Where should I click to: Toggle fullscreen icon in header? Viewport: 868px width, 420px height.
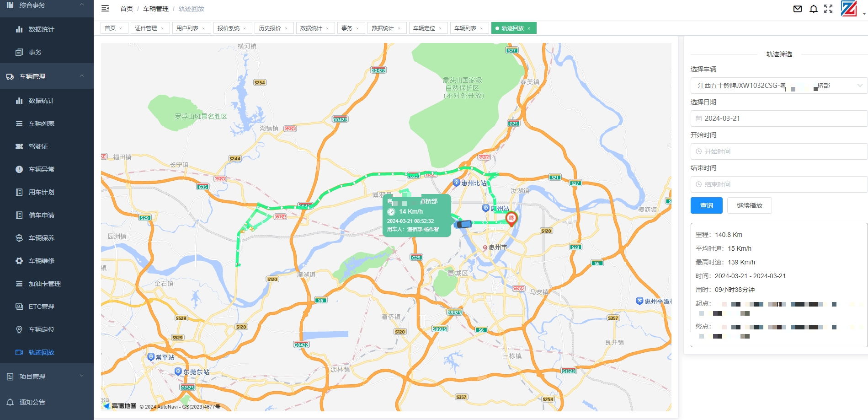point(828,9)
